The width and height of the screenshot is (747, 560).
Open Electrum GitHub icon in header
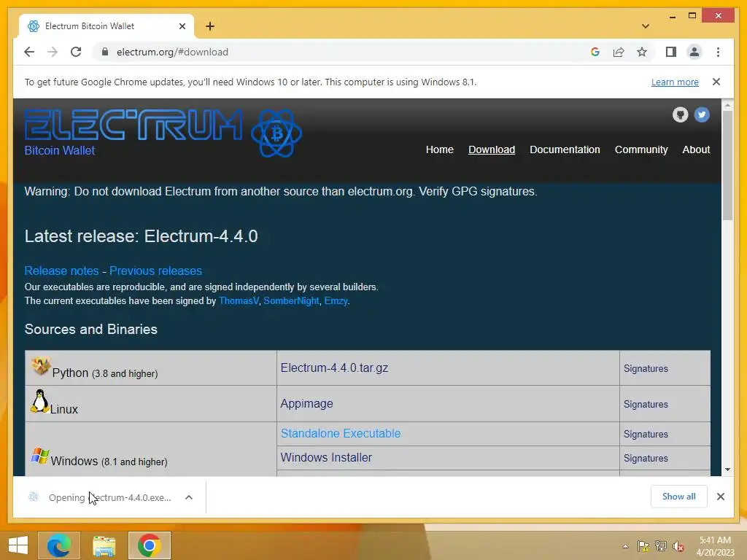tap(680, 114)
